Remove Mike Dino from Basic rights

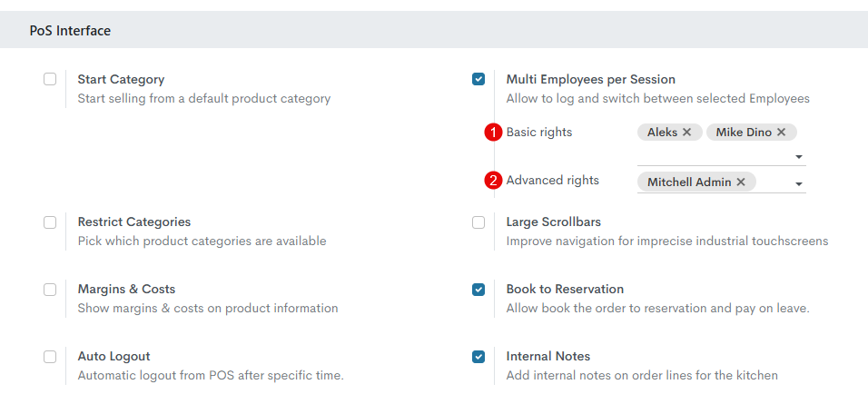click(781, 133)
